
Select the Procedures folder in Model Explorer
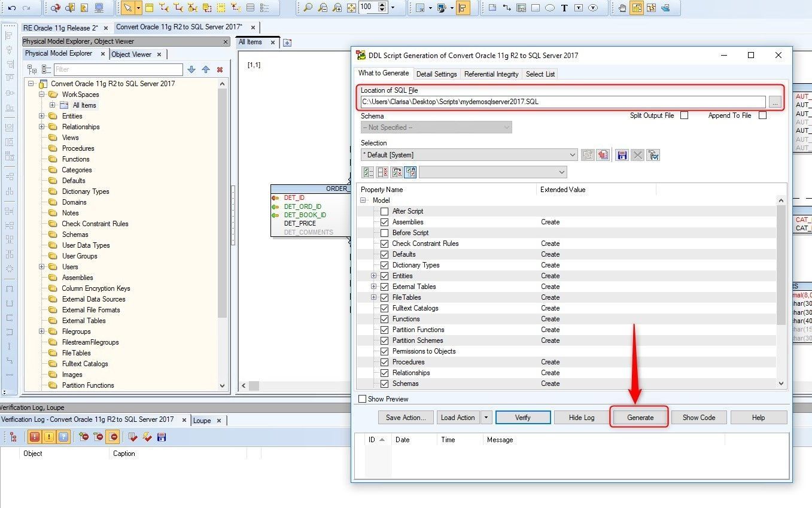pyautogui.click(x=78, y=148)
